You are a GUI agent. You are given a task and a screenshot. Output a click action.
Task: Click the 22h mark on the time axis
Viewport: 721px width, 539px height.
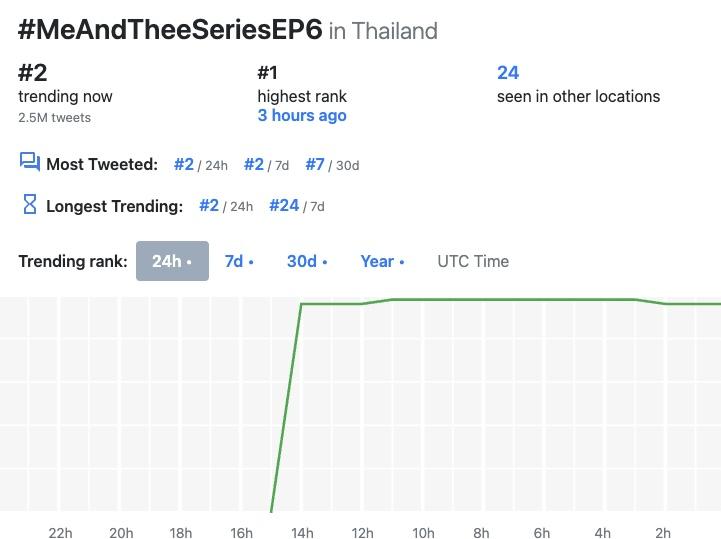click(x=60, y=533)
